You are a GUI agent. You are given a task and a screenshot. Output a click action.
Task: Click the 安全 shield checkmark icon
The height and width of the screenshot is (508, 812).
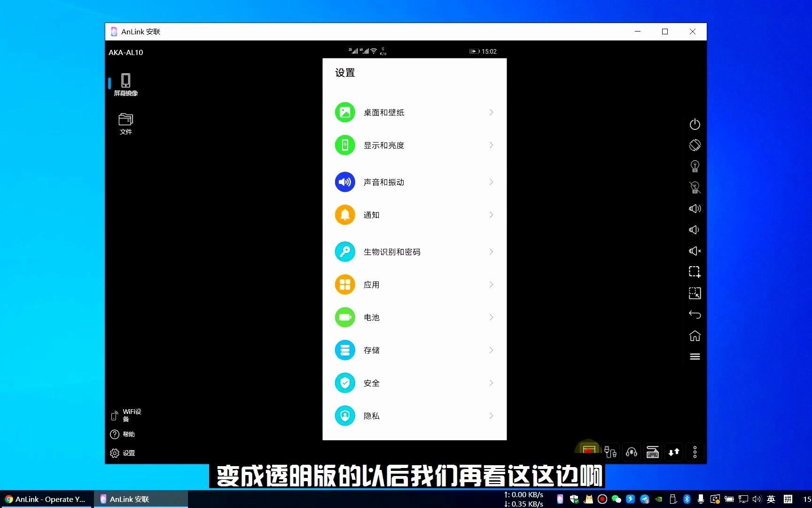[x=345, y=383]
